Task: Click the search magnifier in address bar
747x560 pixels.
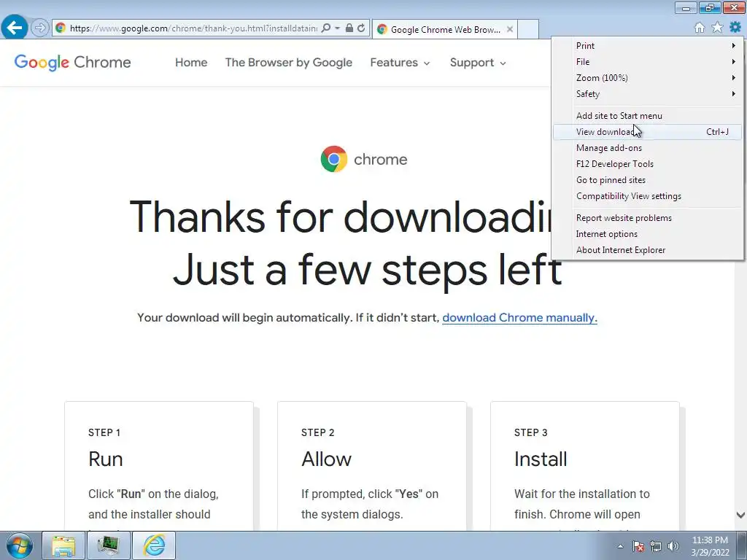Action: [x=326, y=28]
